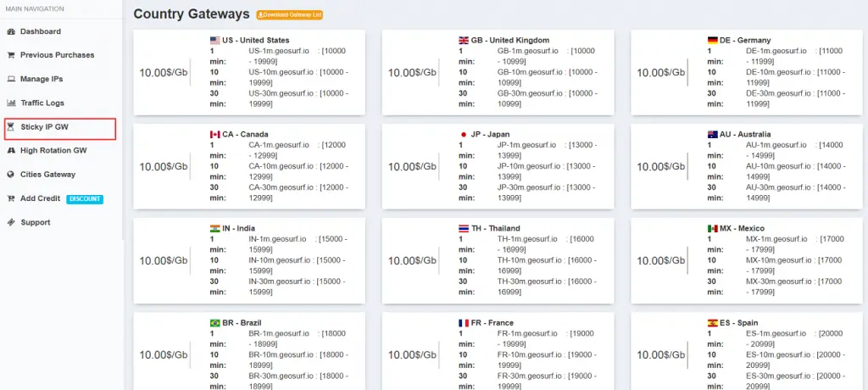
Task: Click the 10.00$/Gb price on United States card
Action: click(164, 73)
